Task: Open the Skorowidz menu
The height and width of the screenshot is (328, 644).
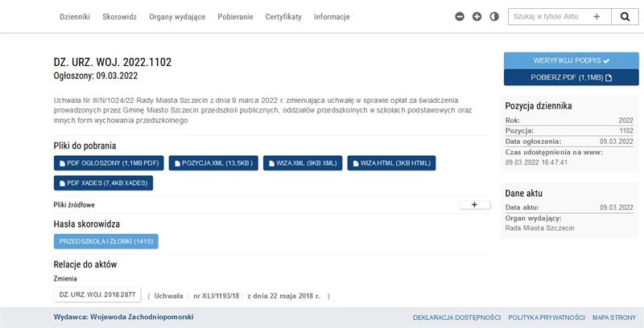Action: tap(119, 17)
